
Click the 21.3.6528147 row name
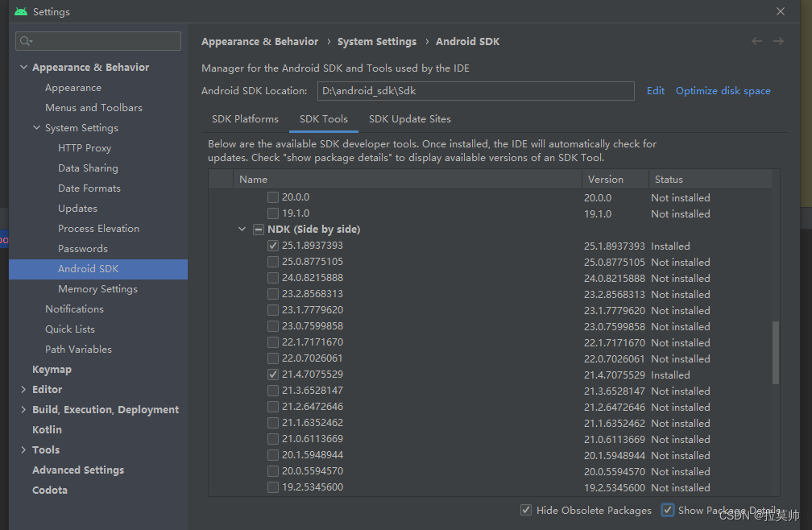pyautogui.click(x=313, y=391)
